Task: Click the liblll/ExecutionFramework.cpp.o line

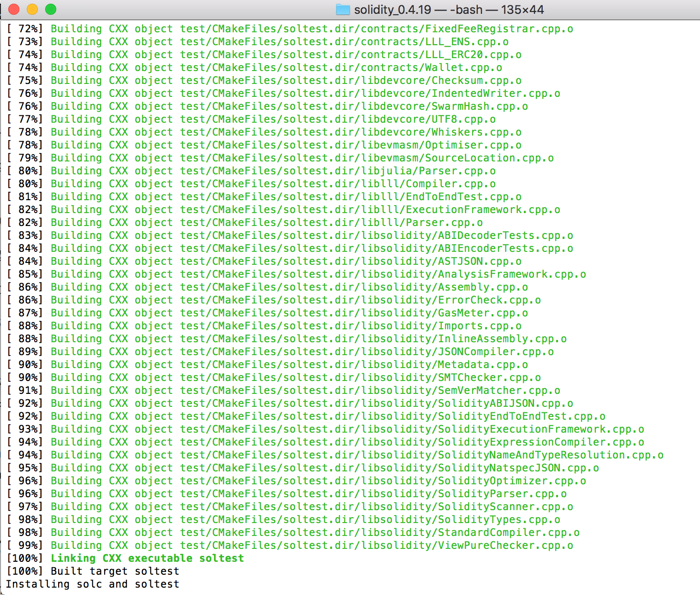Action: tap(283, 209)
